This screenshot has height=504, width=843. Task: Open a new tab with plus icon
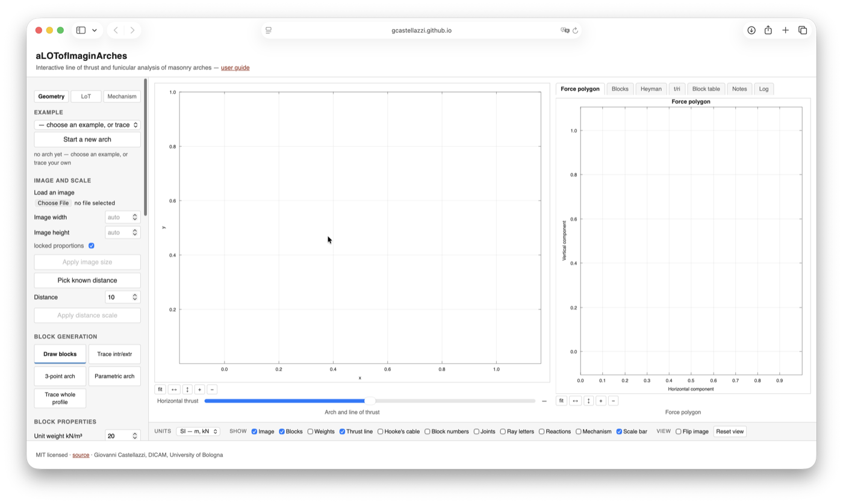pyautogui.click(x=785, y=30)
